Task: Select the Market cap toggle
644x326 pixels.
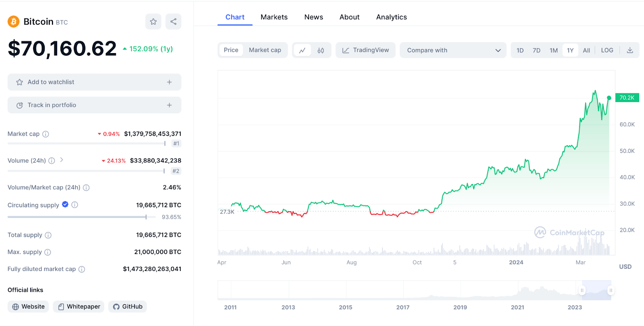Action: (x=265, y=50)
